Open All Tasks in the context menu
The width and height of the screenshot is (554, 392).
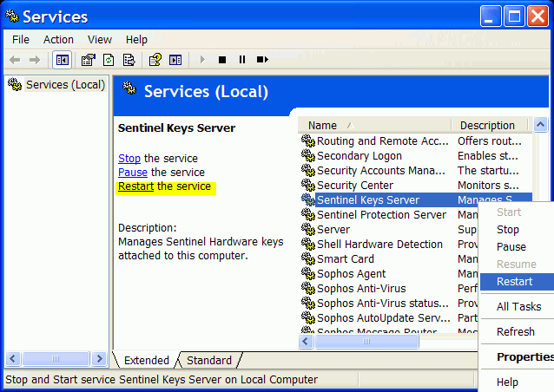click(x=517, y=307)
